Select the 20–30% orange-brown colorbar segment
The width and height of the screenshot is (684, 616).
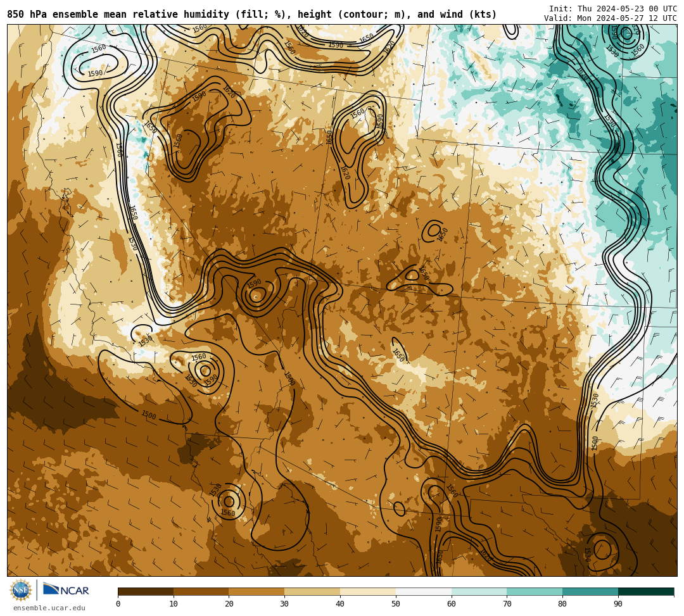257,591
